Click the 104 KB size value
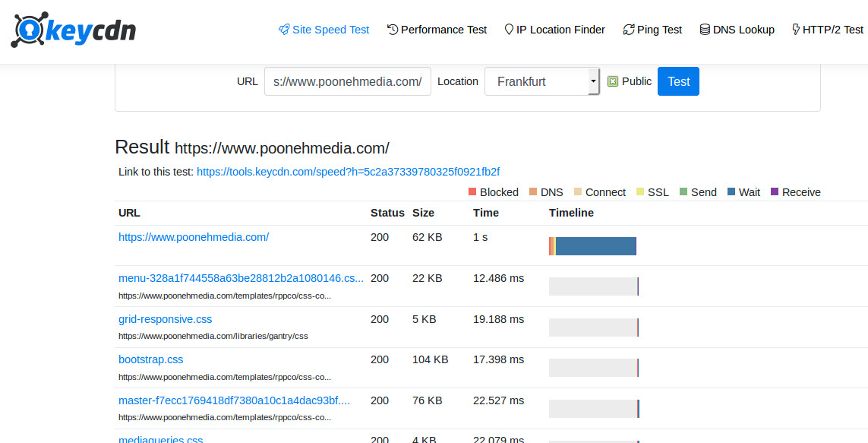The image size is (868, 443). 430,359
